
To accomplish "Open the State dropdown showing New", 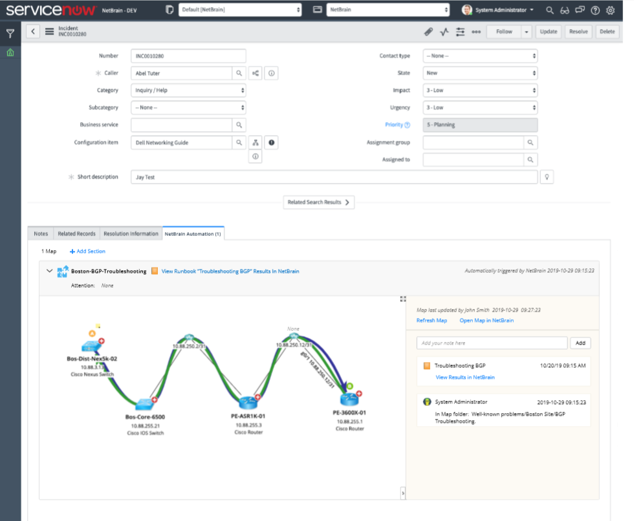I will click(x=480, y=73).
